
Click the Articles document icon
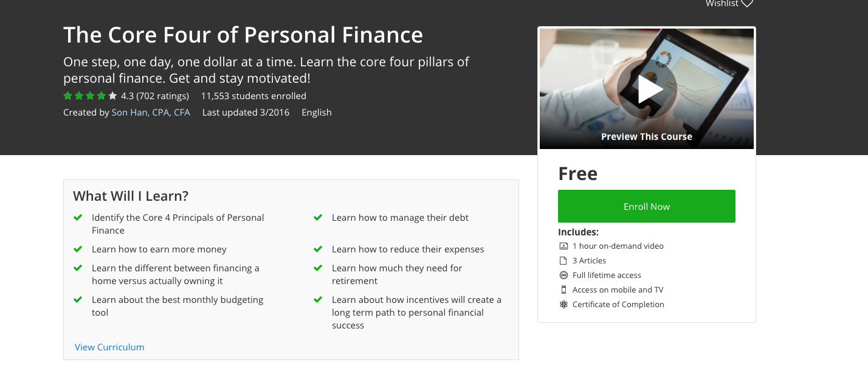(x=563, y=261)
